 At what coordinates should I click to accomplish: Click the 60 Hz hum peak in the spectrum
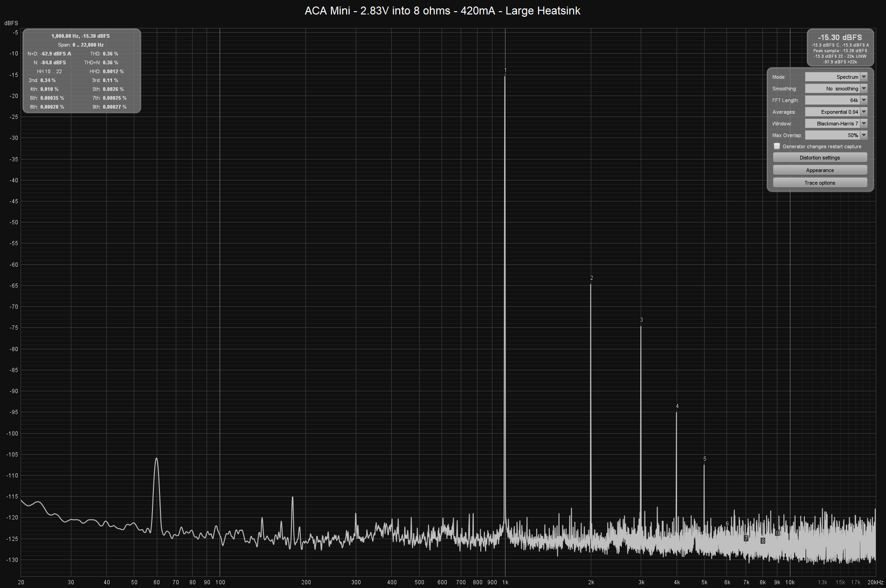point(156,459)
